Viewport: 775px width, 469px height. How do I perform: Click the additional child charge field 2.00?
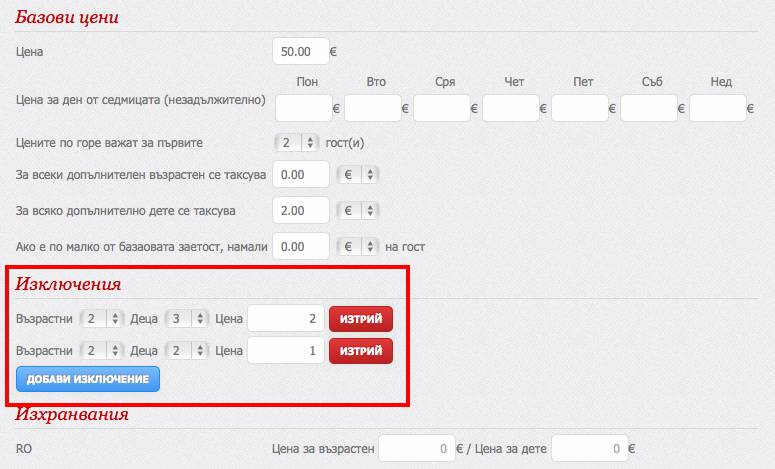coord(301,211)
